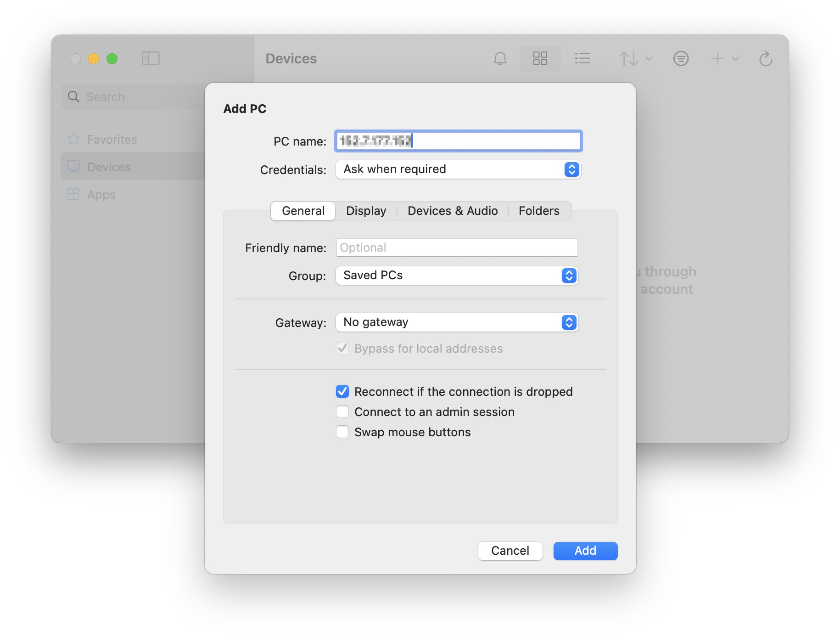Screen dimensions: 840x642
Task: Disable Reconnect if the connection is dropped
Action: click(x=342, y=392)
